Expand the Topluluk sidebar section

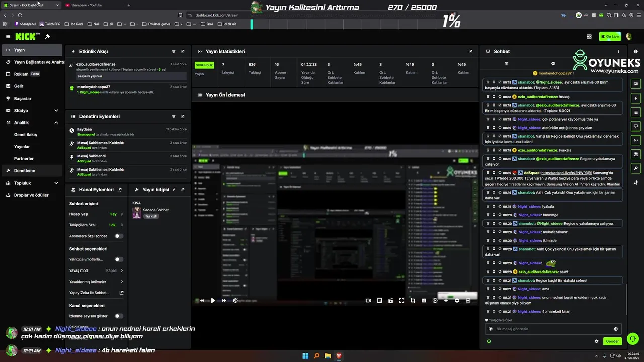56,183
